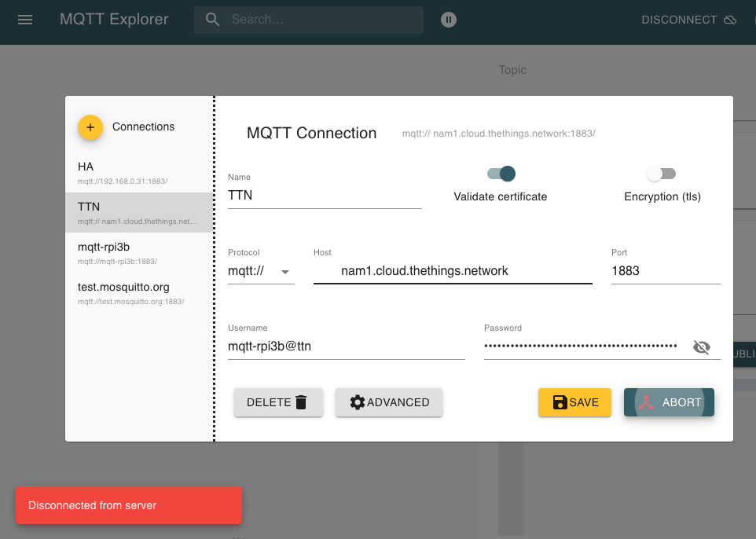Click the Name field containing TTN

pos(325,196)
